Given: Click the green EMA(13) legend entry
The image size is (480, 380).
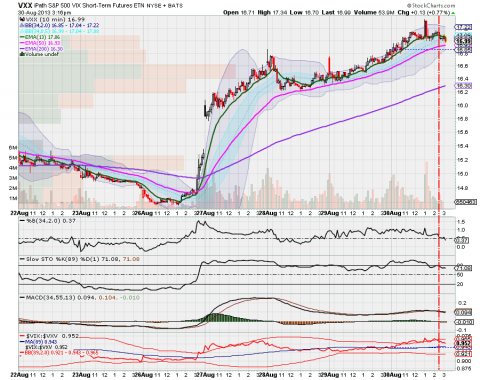Looking at the screenshot, I should click(40, 37).
